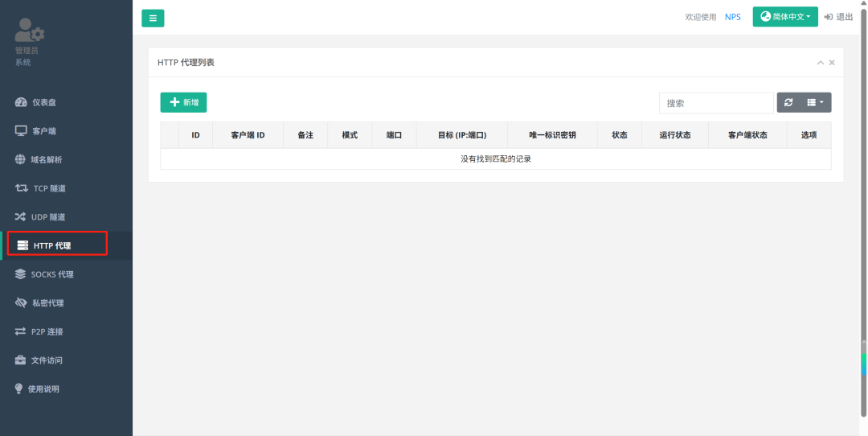Viewport: 868px width, 436px height.
Task: Click the admin user gear avatar icon
Action: (x=30, y=30)
